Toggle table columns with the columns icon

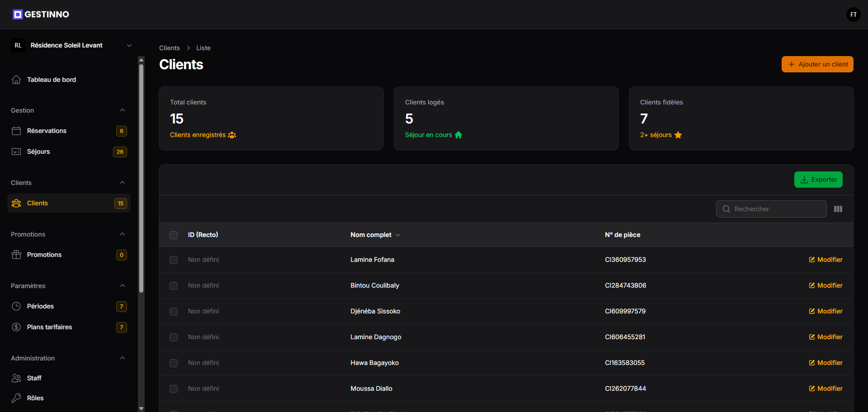coord(838,209)
